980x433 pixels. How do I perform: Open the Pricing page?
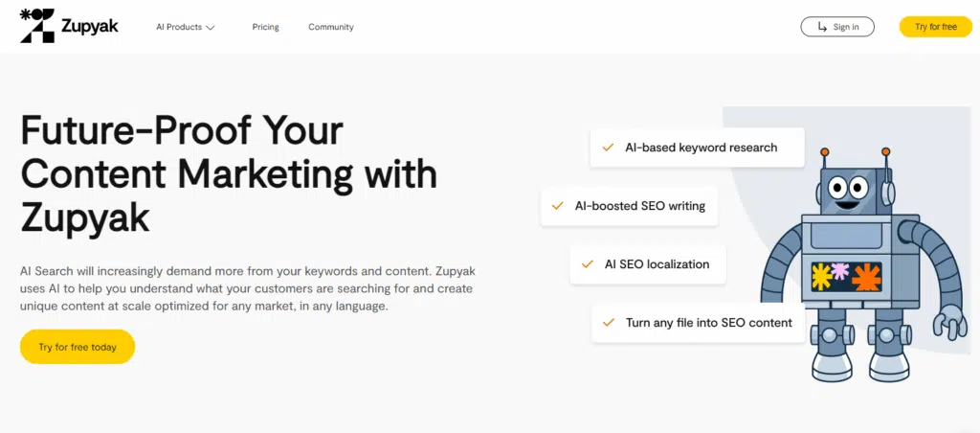pyautogui.click(x=266, y=27)
